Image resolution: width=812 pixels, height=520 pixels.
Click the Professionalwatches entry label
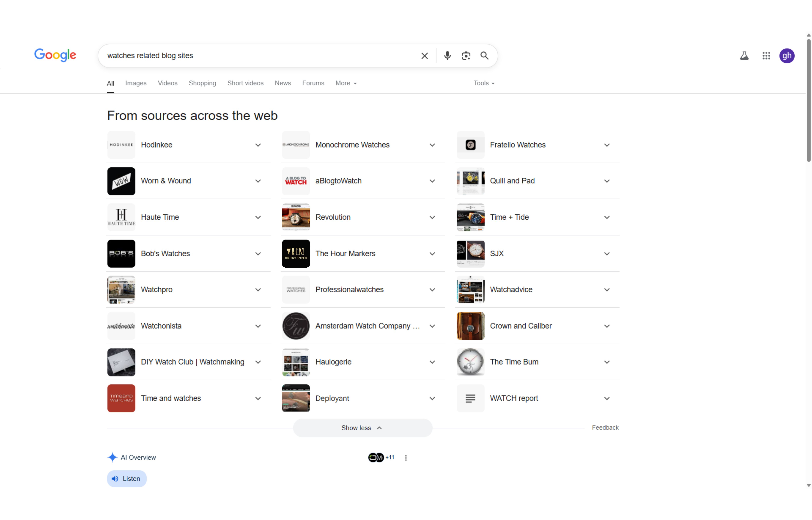(349, 290)
